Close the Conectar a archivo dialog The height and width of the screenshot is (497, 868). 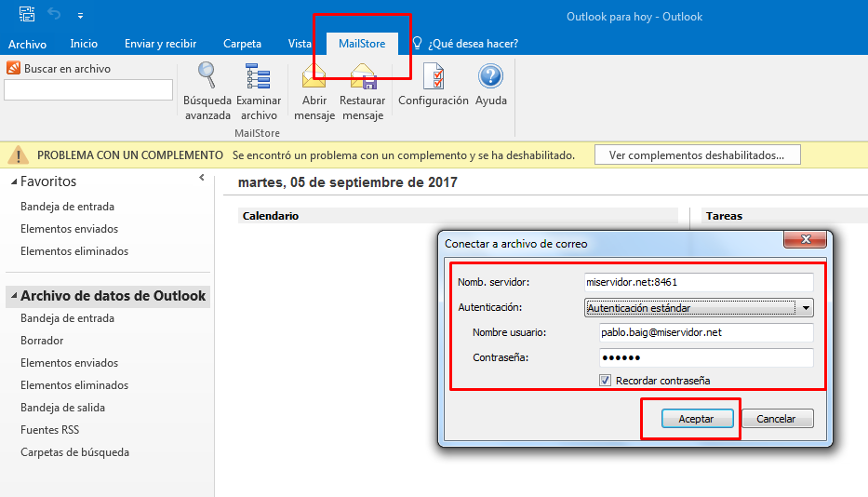[x=806, y=239]
